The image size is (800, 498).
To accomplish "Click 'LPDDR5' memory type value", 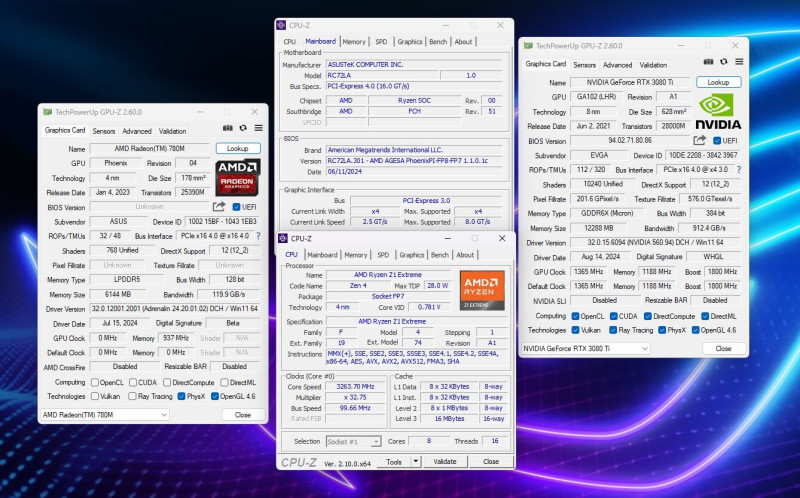I will (x=127, y=280).
